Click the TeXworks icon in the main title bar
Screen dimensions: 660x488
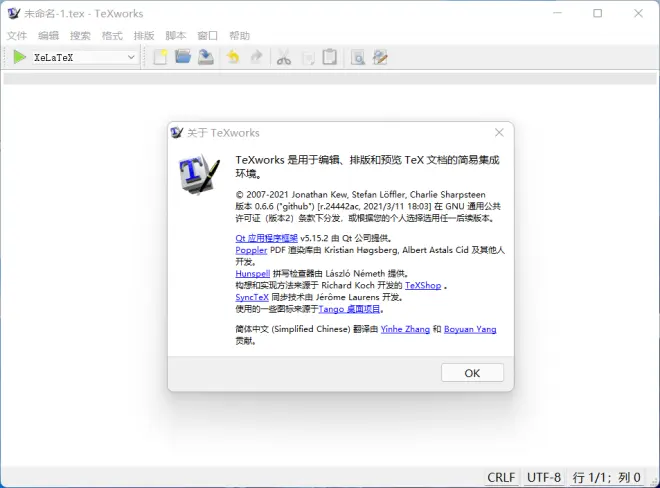tap(14, 13)
